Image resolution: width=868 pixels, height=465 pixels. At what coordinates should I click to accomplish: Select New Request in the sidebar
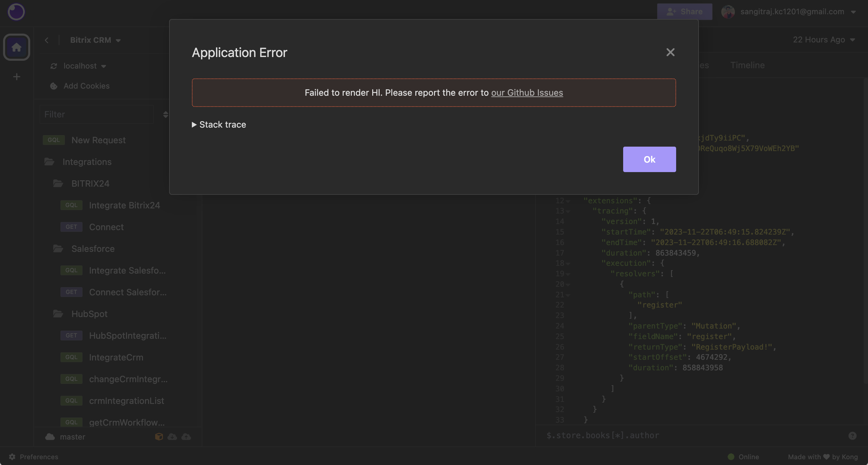click(98, 140)
